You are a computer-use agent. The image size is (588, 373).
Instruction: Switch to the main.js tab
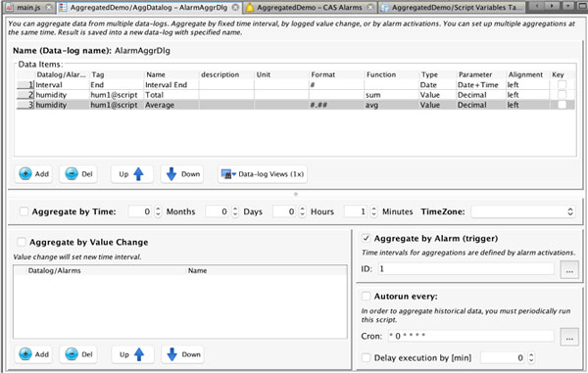28,7
